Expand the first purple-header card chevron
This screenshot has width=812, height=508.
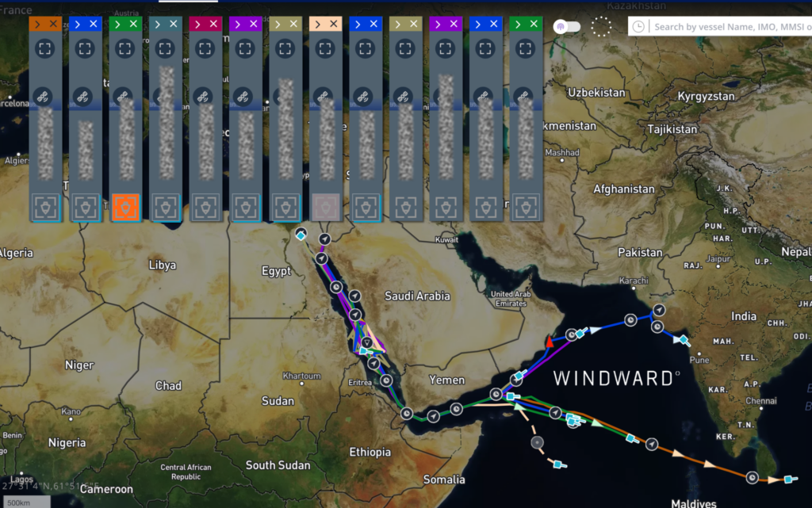point(238,24)
